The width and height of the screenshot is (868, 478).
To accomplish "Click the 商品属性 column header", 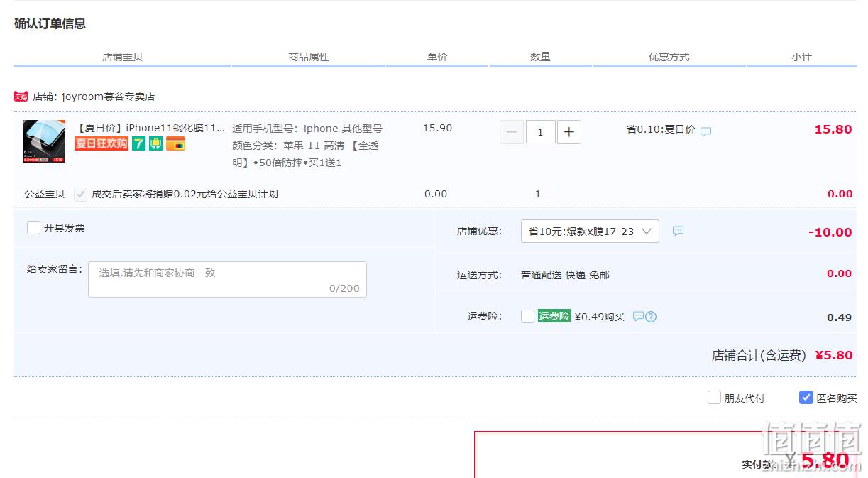I will point(309,57).
